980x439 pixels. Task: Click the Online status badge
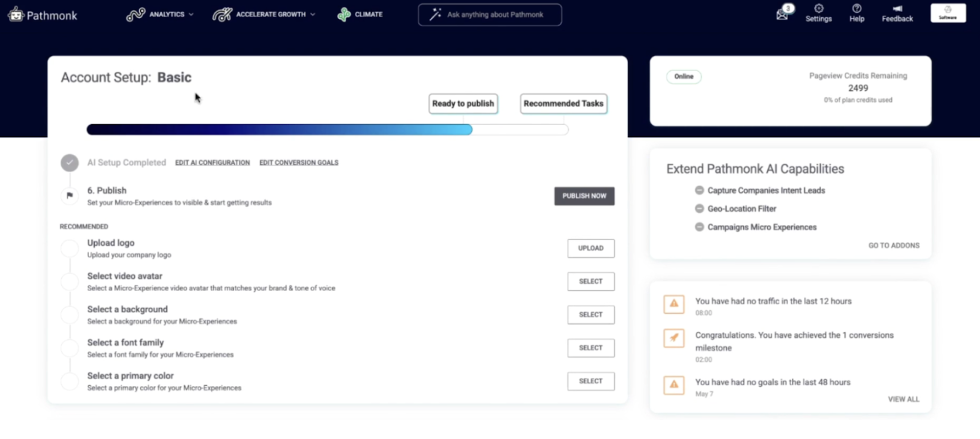pos(684,77)
